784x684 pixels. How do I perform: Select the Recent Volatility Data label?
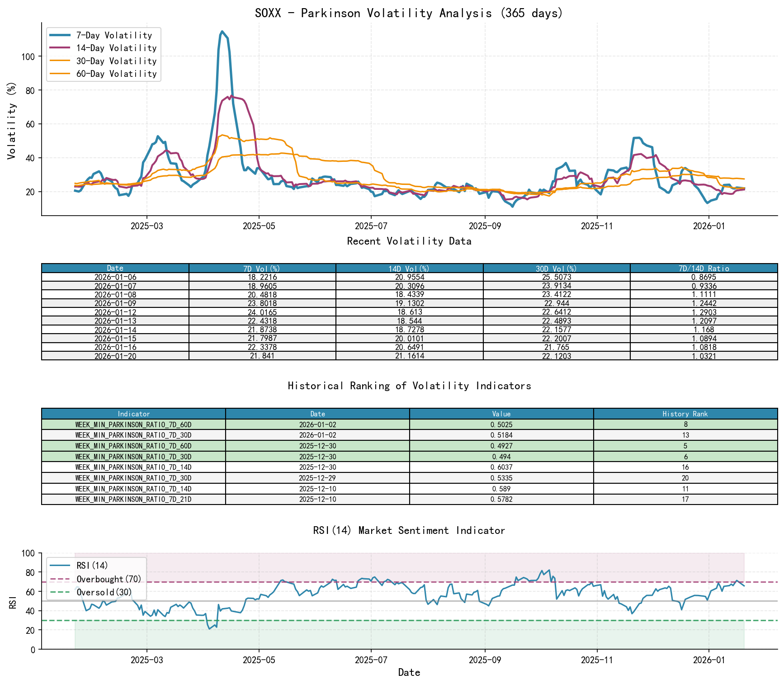tap(409, 241)
